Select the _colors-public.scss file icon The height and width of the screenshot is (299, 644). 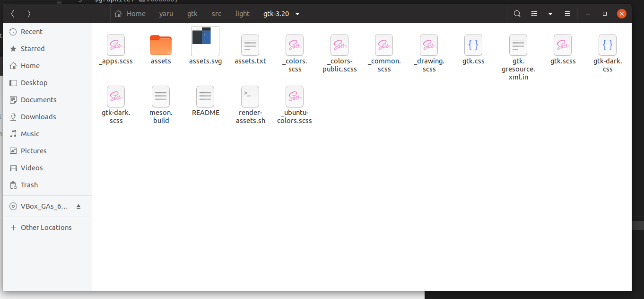(339, 45)
